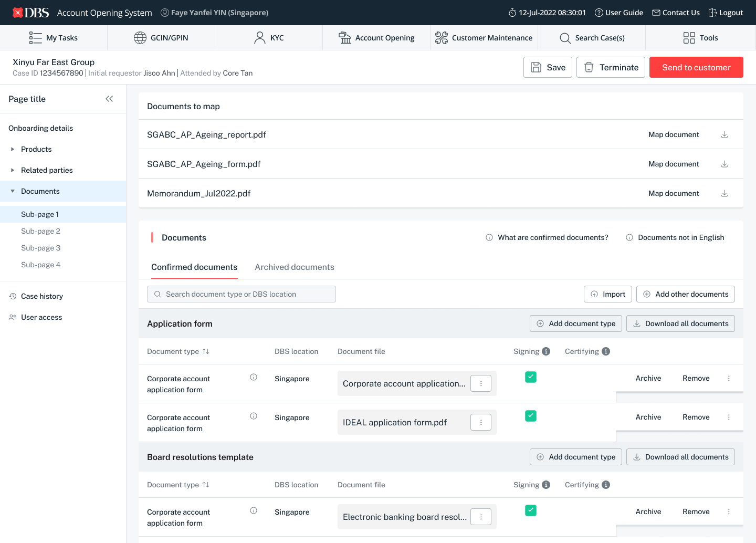
Task: Open the GCIN/GPIN menu
Action: pyautogui.click(x=161, y=38)
